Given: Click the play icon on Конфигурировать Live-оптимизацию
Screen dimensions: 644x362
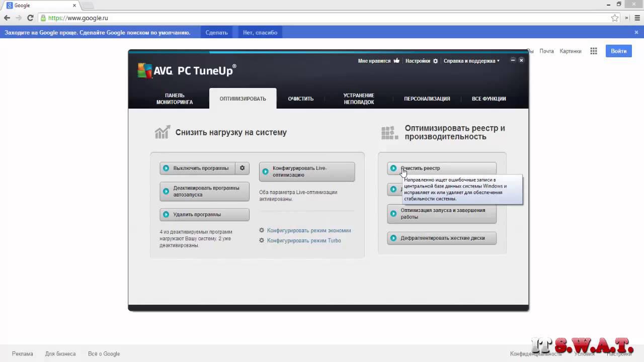Looking at the screenshot, I should point(265,171).
